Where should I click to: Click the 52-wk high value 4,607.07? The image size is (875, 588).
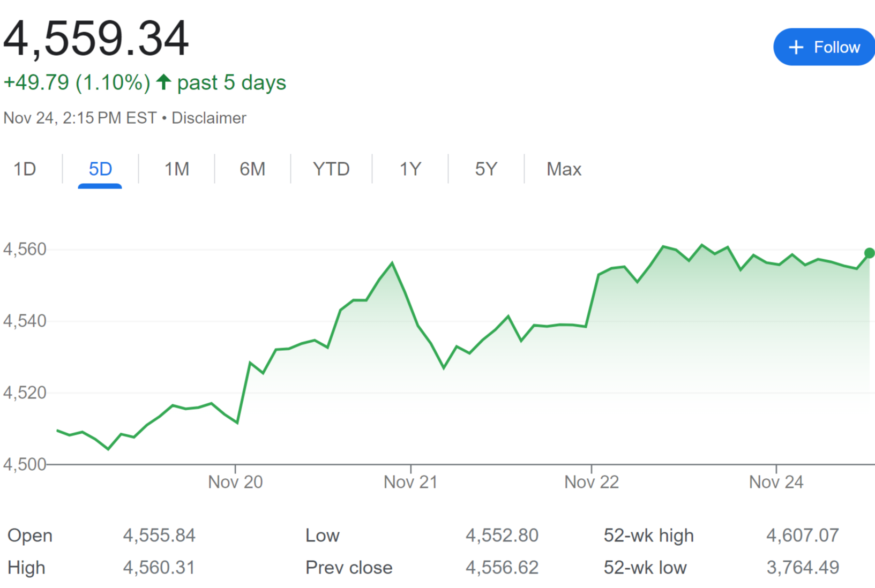[802, 535]
